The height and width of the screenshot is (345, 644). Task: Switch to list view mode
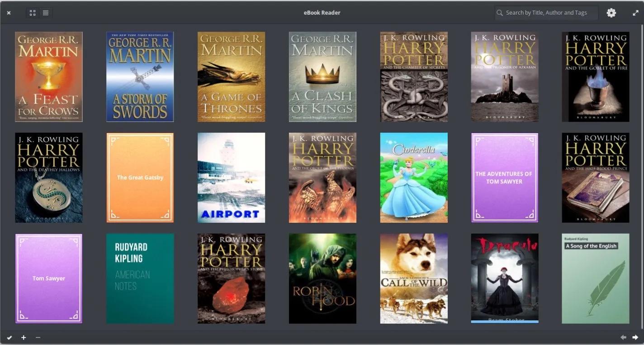coord(45,13)
